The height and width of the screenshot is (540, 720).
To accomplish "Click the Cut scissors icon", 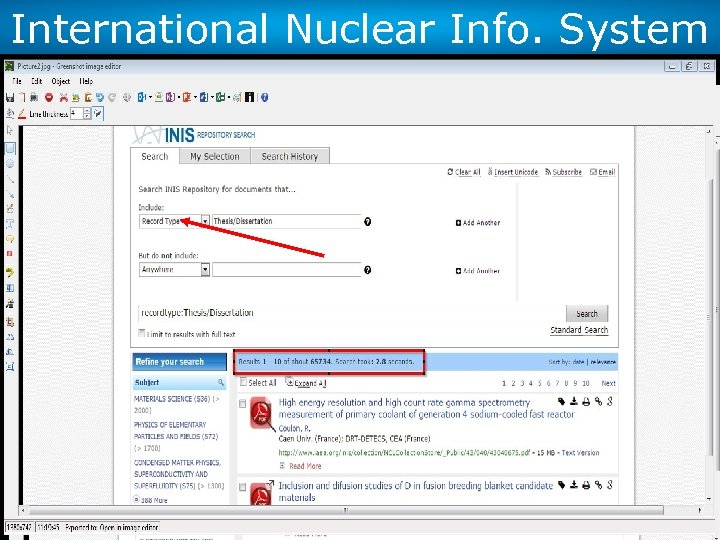I will (x=64, y=97).
